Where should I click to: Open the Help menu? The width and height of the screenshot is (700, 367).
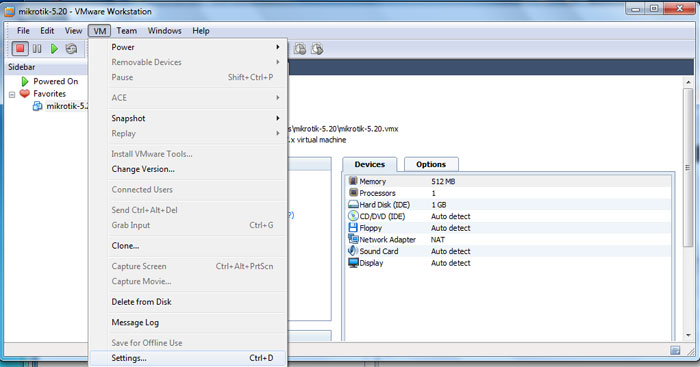(x=201, y=31)
